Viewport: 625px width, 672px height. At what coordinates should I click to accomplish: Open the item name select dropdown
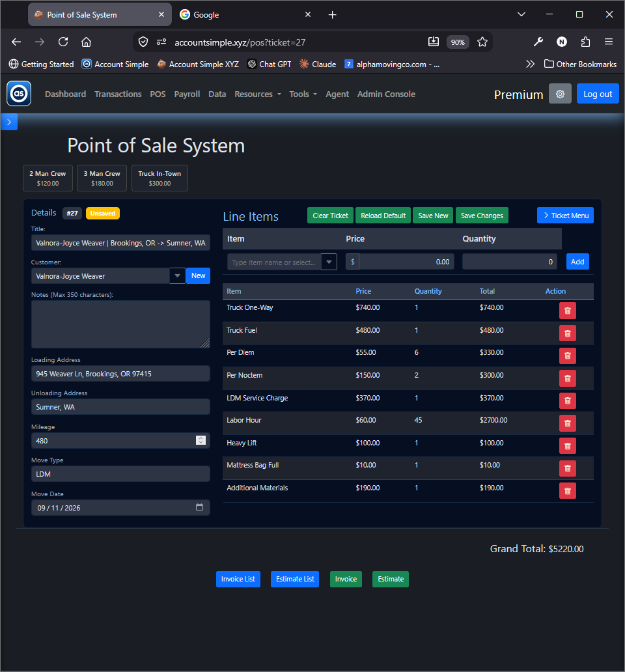tap(329, 262)
